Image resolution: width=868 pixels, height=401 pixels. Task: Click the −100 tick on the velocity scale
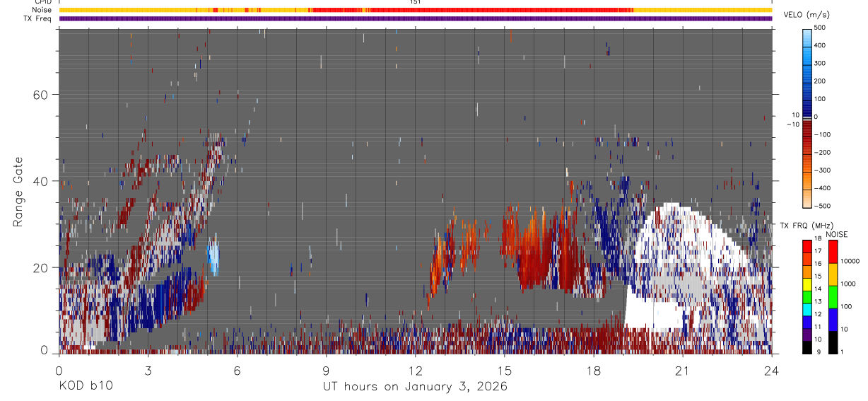pyautogui.click(x=823, y=134)
